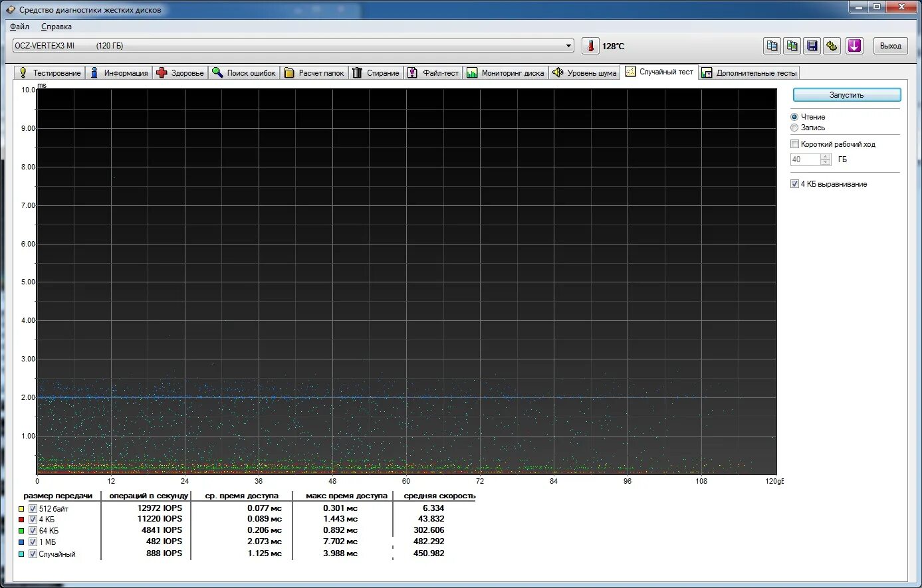The height and width of the screenshot is (588, 922).
Task: Click the purple download arrow icon
Action: (854, 46)
